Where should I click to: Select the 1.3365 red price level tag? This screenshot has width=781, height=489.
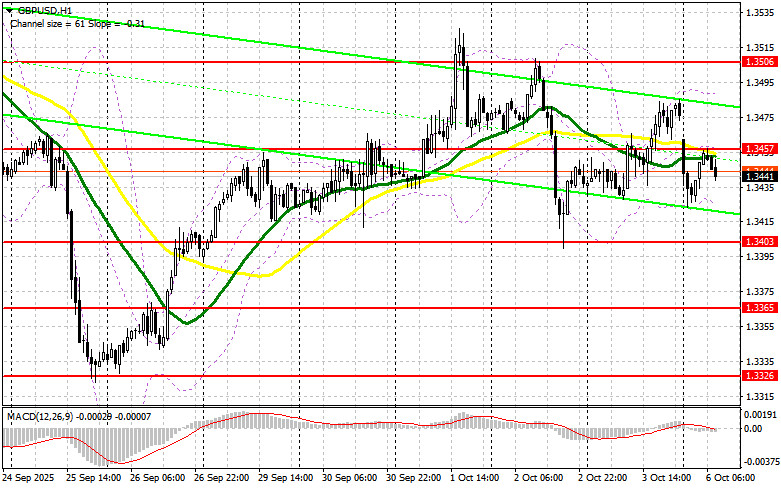pyautogui.click(x=760, y=308)
